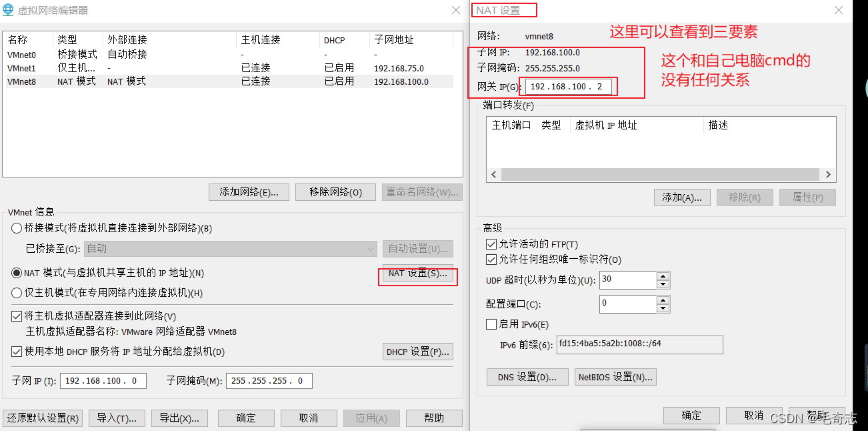Viewport: 868px width, 431px height.
Task: Click the 描述 column header
Action: pos(769,125)
